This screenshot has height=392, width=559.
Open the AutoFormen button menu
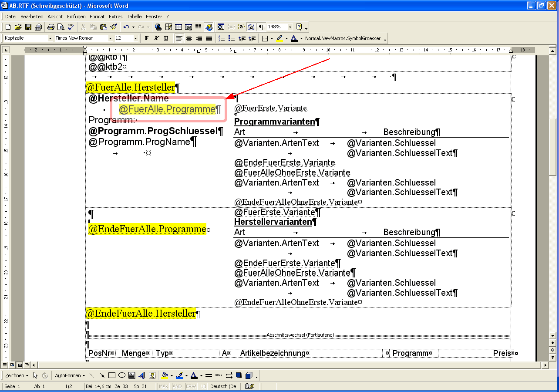coord(70,375)
